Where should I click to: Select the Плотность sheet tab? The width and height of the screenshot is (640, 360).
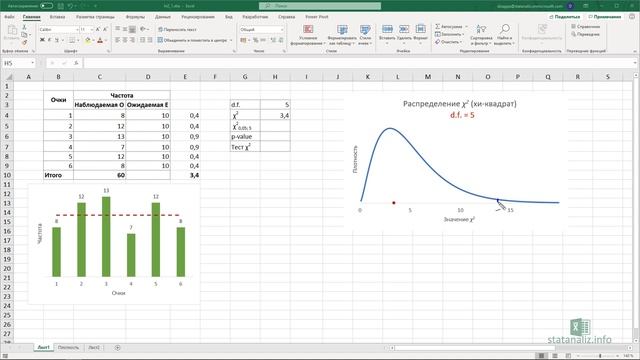(x=68, y=347)
